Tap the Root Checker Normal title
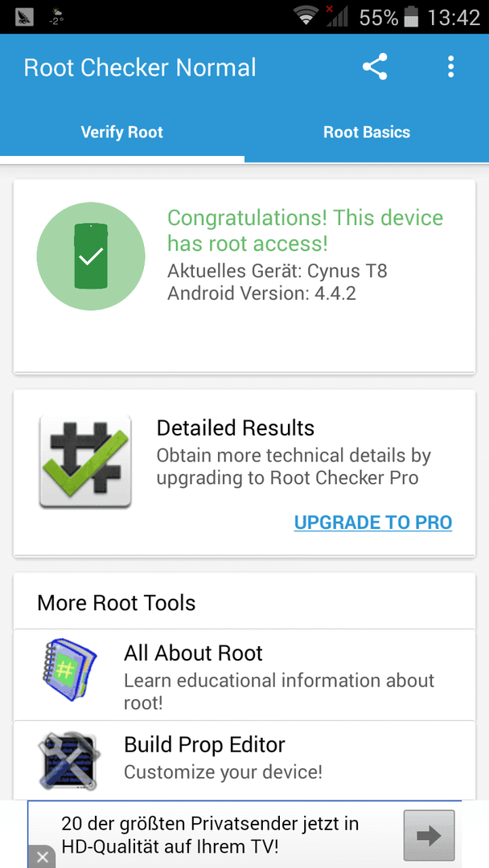Image resolution: width=489 pixels, height=868 pixels. 140,68
